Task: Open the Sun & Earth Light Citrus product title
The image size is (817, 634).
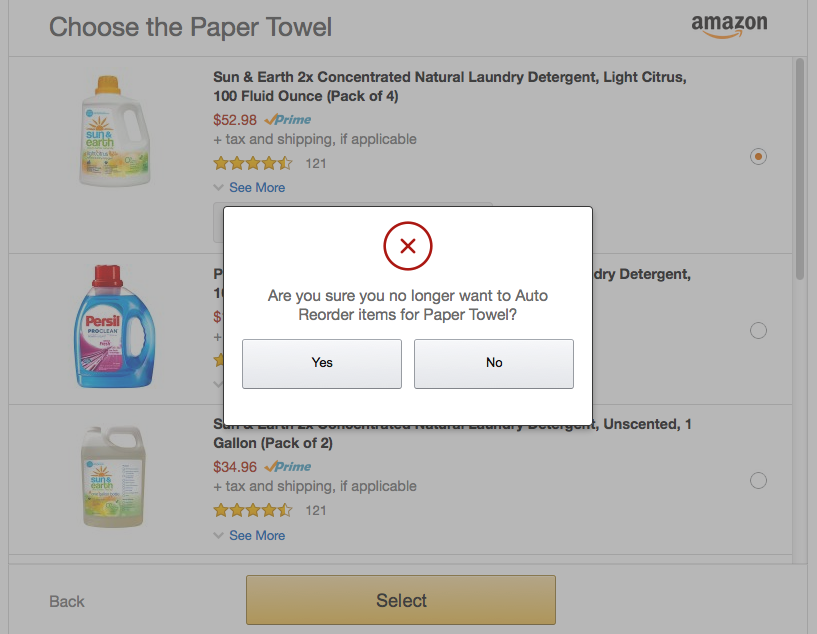Action: tap(450, 86)
